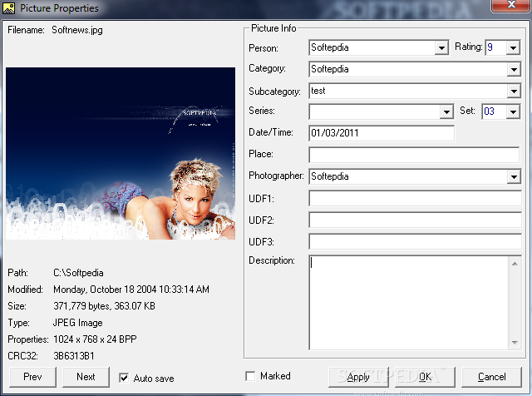This screenshot has width=532, height=396.
Task: Click inside the Description text area
Action: (408, 303)
